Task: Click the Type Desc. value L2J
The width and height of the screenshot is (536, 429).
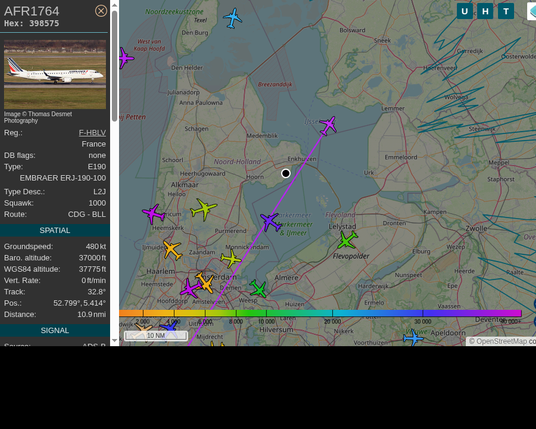Action: pyautogui.click(x=99, y=192)
